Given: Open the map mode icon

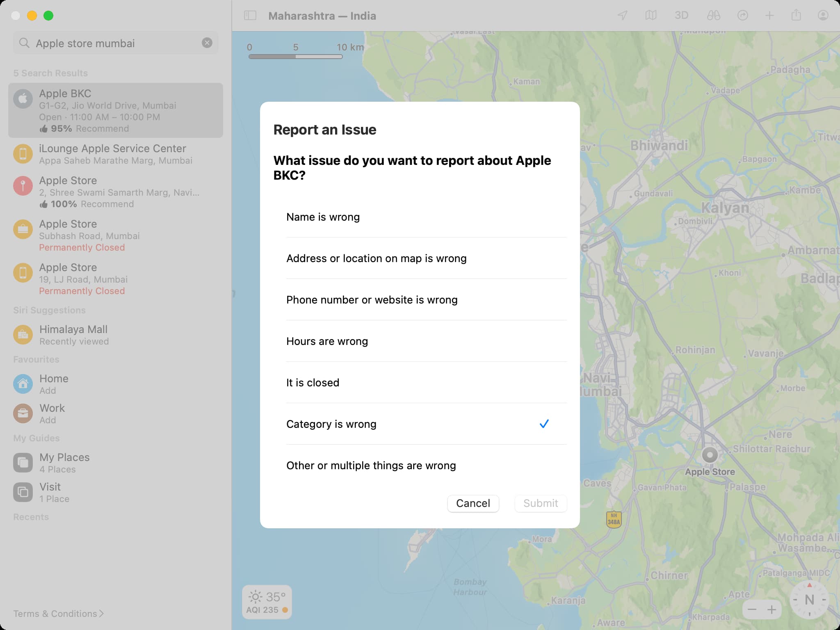Looking at the screenshot, I should (651, 16).
